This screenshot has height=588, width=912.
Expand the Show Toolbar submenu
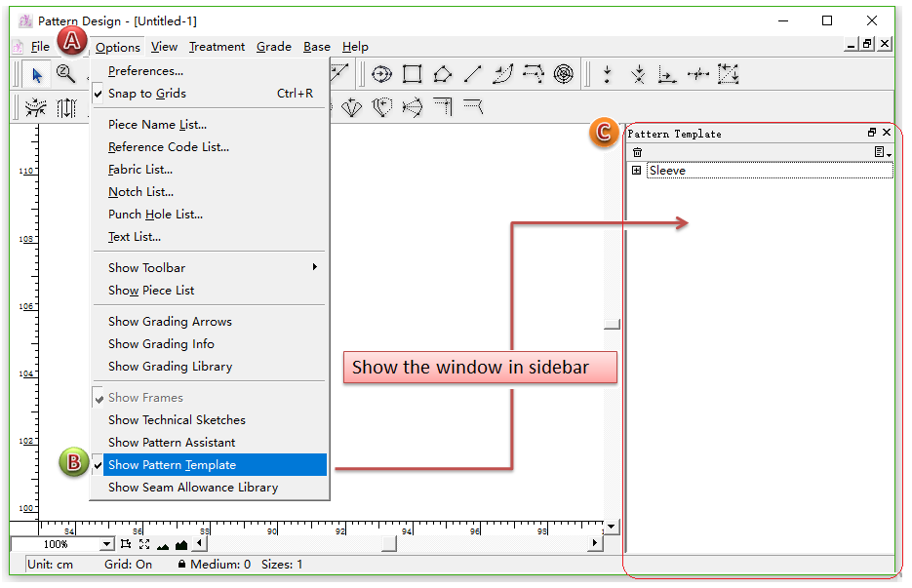click(146, 268)
